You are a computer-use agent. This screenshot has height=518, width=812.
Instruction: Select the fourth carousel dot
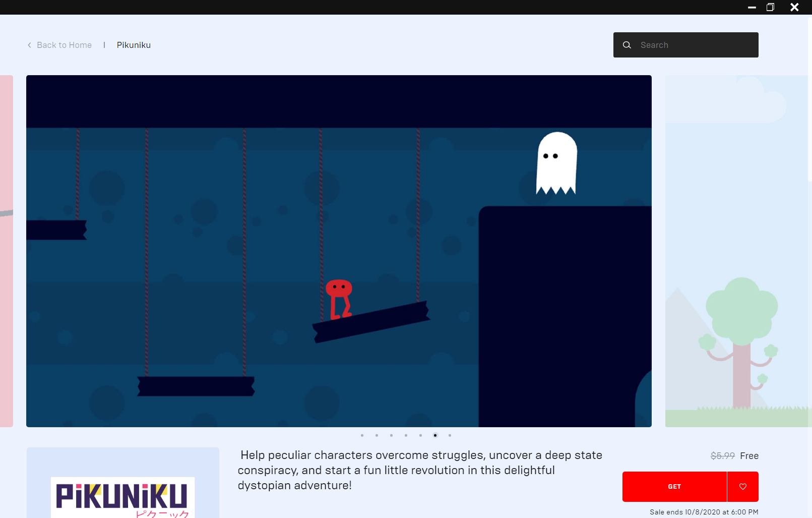coord(406,435)
